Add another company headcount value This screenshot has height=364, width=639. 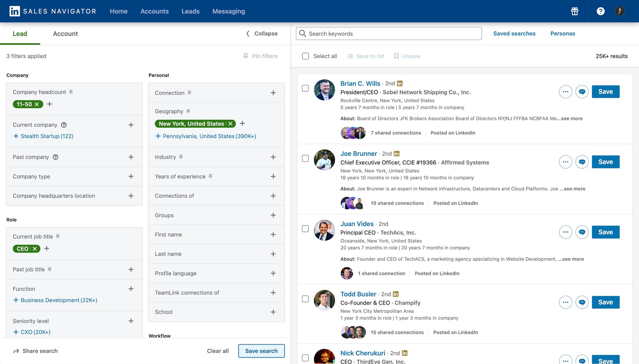click(50, 104)
